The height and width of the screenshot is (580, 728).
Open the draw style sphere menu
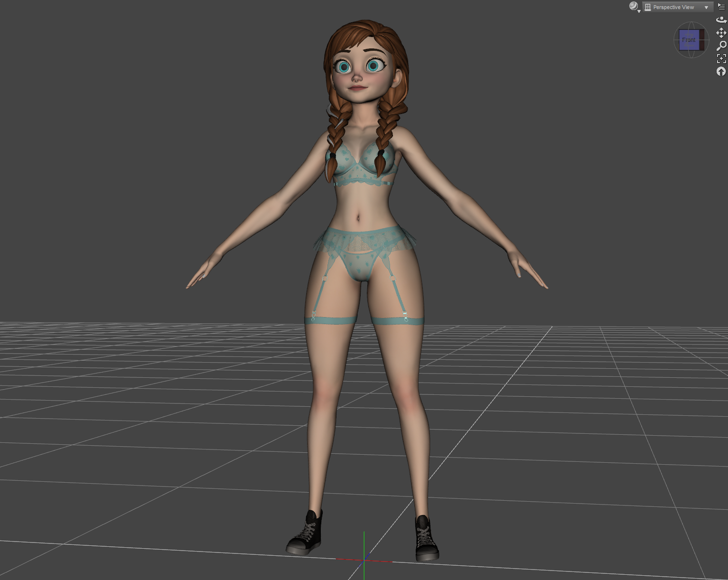click(x=634, y=7)
